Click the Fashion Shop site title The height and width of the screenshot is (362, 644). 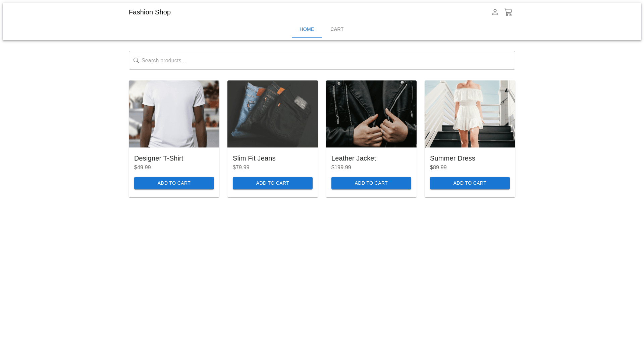[150, 12]
